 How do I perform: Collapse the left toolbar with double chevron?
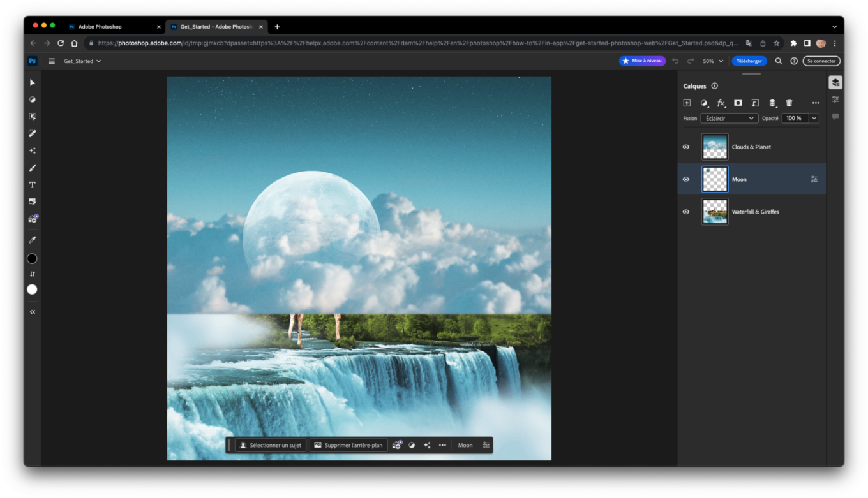[x=33, y=312]
